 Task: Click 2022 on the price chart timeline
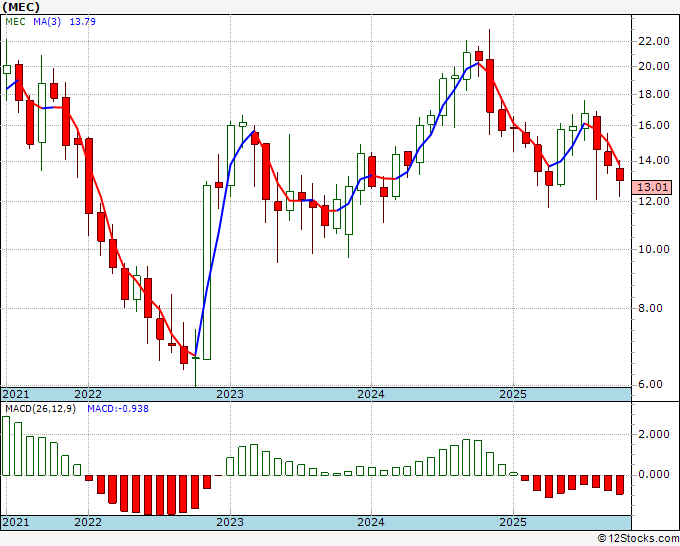coord(88,394)
